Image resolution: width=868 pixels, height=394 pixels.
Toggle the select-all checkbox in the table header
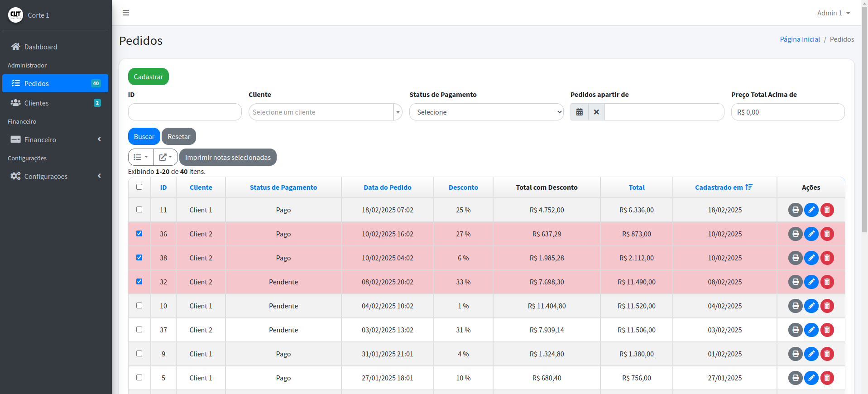click(139, 187)
